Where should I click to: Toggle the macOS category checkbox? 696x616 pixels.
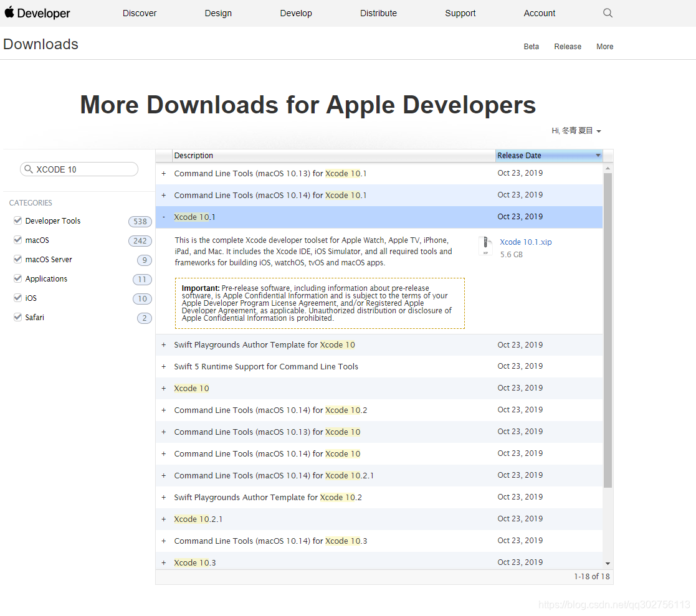click(17, 240)
